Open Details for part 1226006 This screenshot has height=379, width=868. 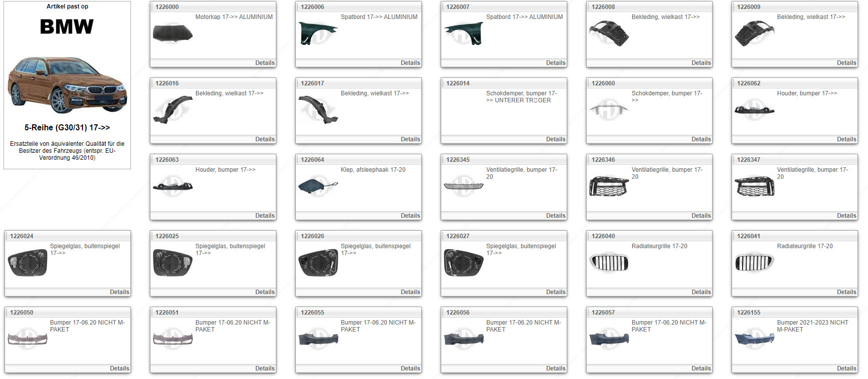coord(410,63)
